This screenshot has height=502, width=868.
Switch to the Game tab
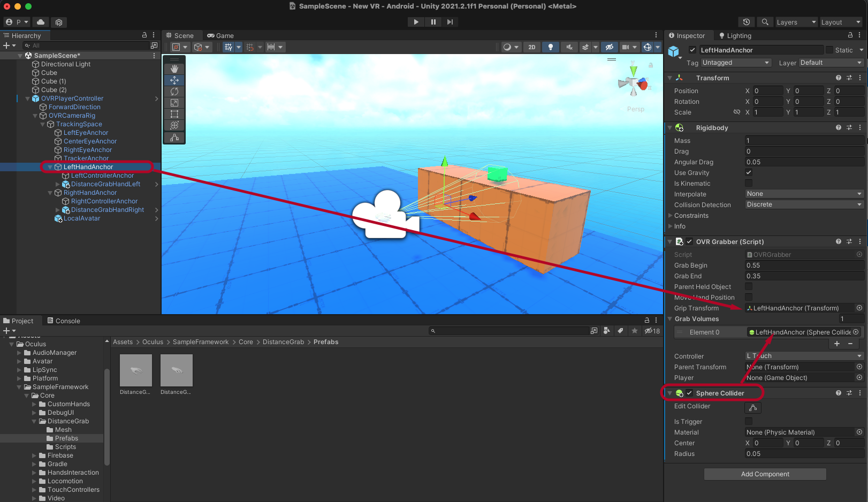(x=220, y=36)
